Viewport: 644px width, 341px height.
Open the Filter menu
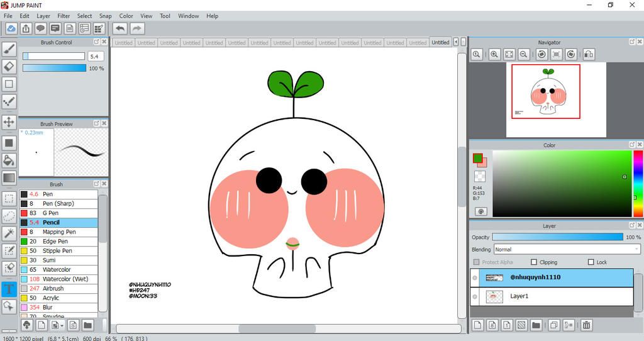coord(64,16)
